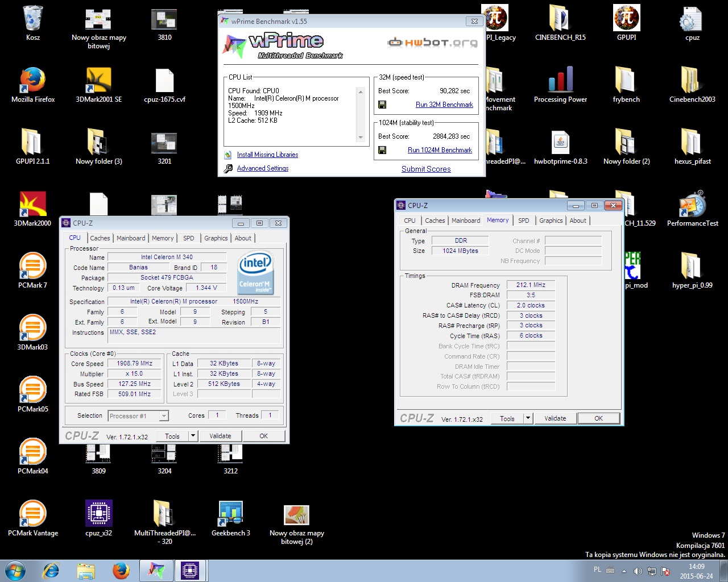Viewport: 728px width, 582px height.
Task: Switch to CPU-Z taskbar button
Action: click(190, 570)
